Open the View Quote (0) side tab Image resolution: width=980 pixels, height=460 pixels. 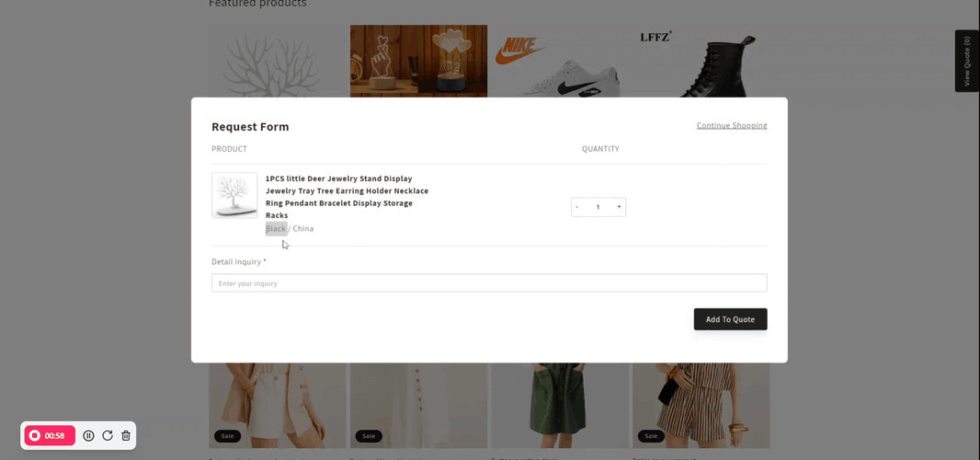click(x=967, y=62)
